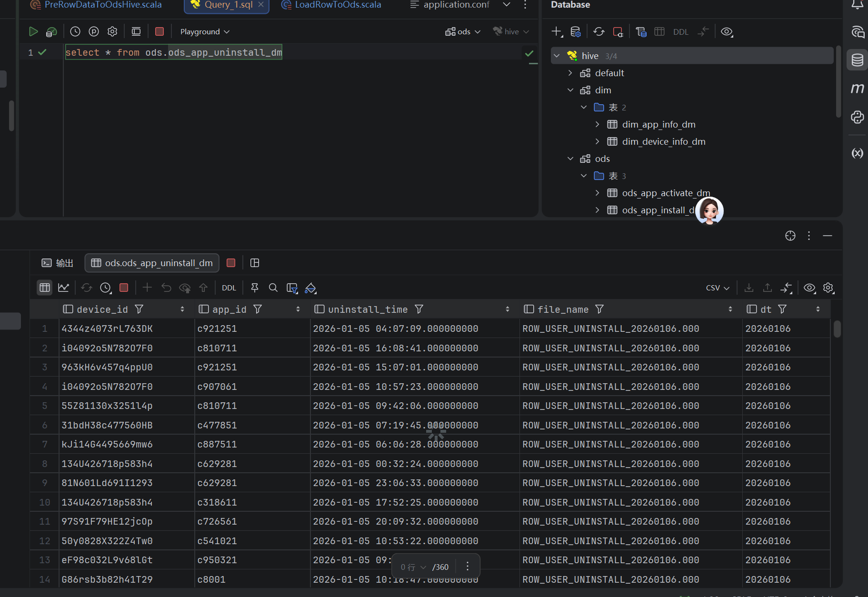Screen dimensions: 868x597
Task: Click result grid vertical scrollbar thumb
Action: click(837, 329)
